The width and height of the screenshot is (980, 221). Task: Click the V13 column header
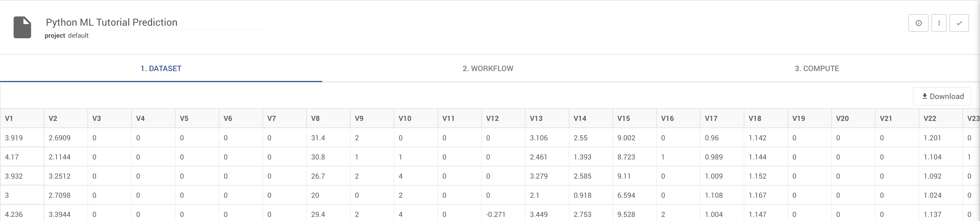[x=536, y=118]
